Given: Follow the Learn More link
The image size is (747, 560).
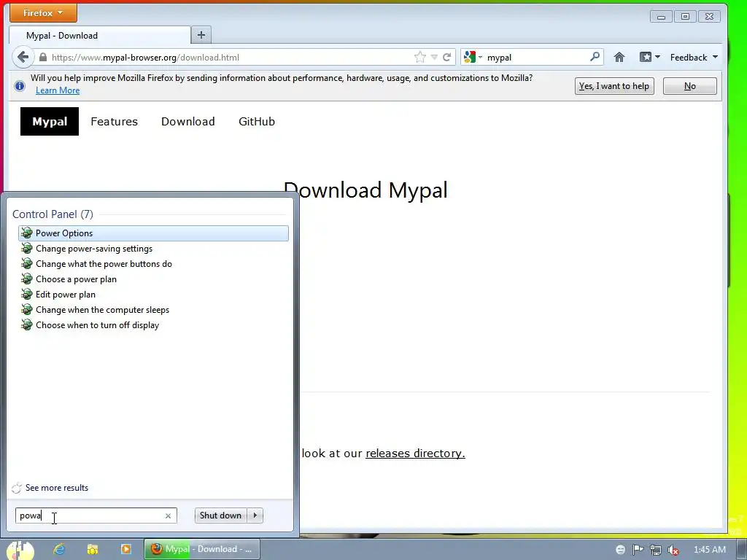Looking at the screenshot, I should pos(58,90).
